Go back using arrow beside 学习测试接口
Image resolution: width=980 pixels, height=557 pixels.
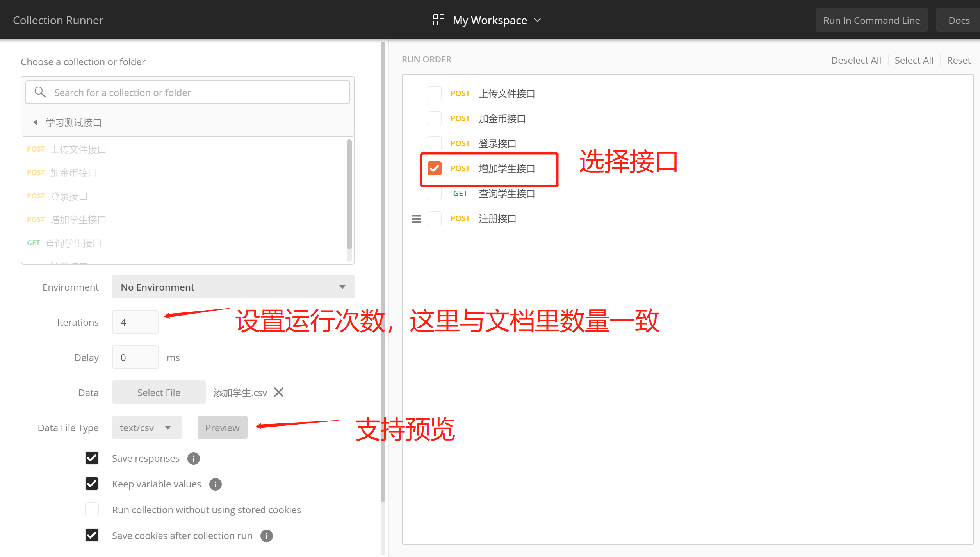click(36, 122)
